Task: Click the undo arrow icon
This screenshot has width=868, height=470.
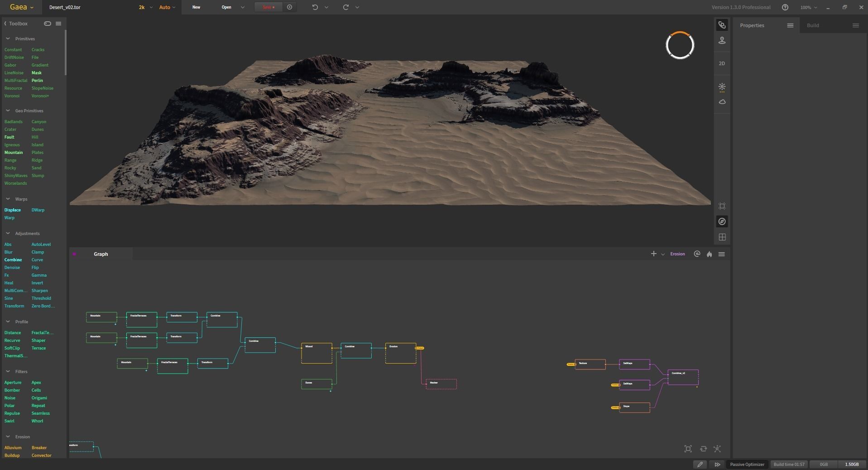Action: coord(315,7)
